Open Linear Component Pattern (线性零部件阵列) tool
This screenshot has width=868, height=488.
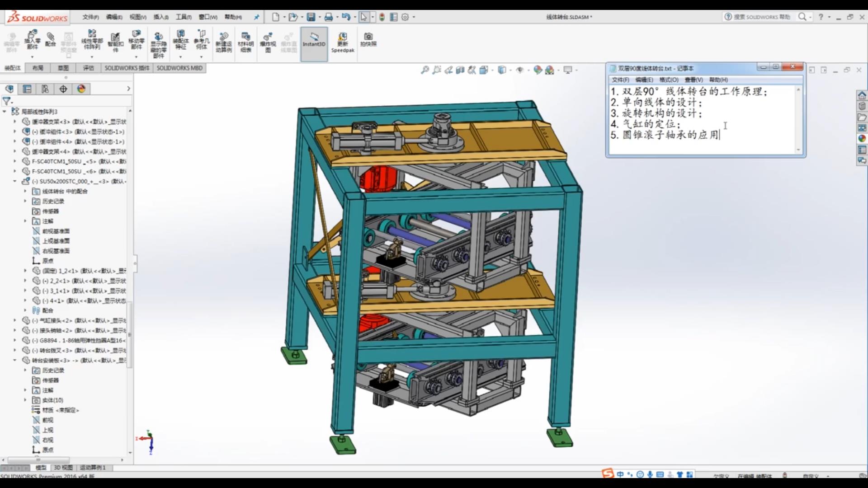[92, 40]
